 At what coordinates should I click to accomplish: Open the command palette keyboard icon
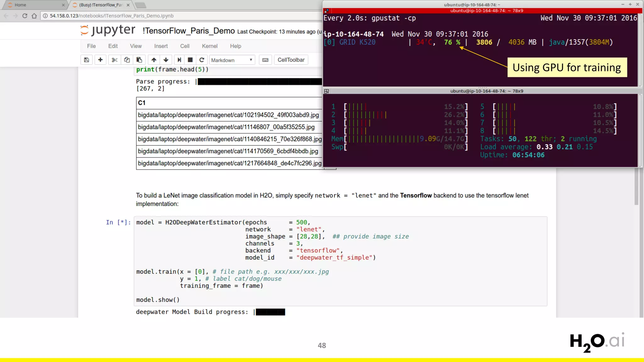tap(265, 60)
